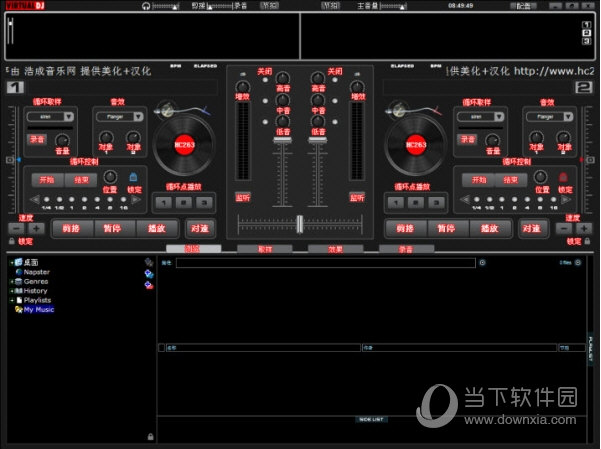
Task: Toggle deck 2 headphone monitor 监听 button
Action: (357, 197)
